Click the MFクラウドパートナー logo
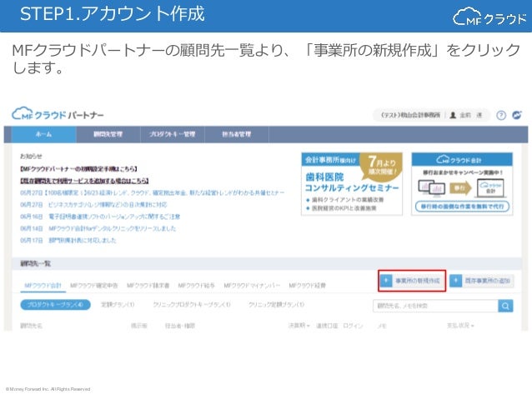The height and width of the screenshot is (399, 532). click(x=58, y=114)
